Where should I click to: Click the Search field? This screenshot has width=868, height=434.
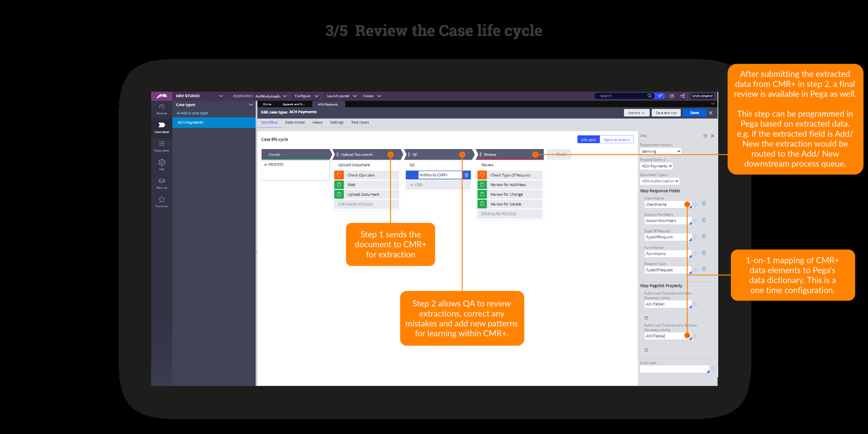pos(622,96)
